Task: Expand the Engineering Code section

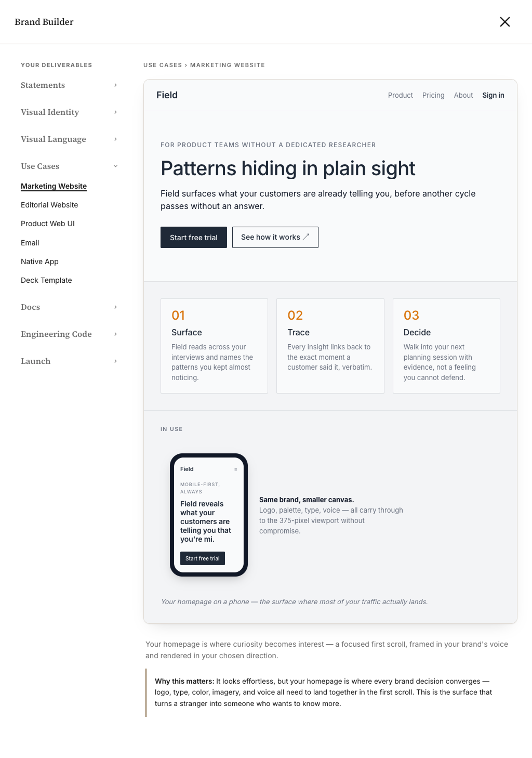Action: click(x=69, y=334)
